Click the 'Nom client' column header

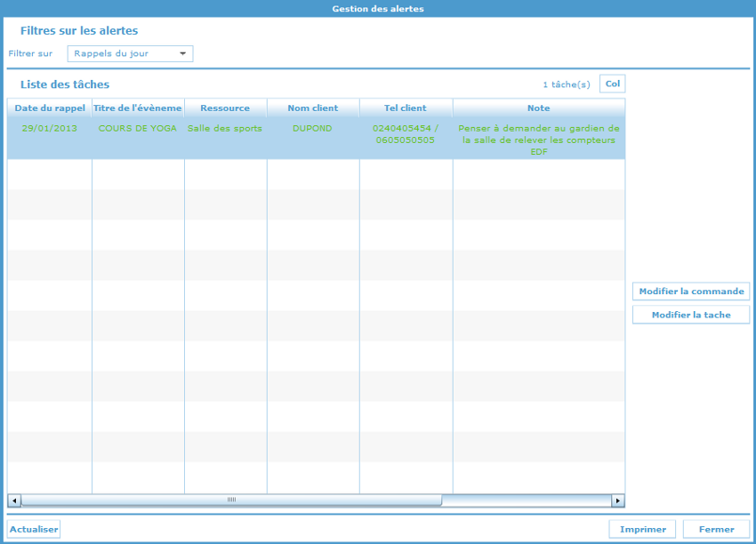tap(313, 108)
